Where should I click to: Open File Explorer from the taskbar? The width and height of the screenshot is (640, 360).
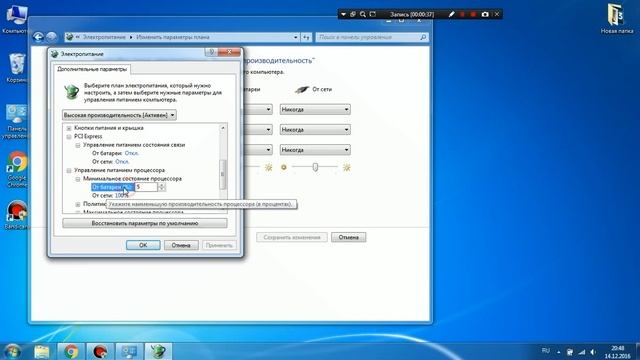[42, 351]
